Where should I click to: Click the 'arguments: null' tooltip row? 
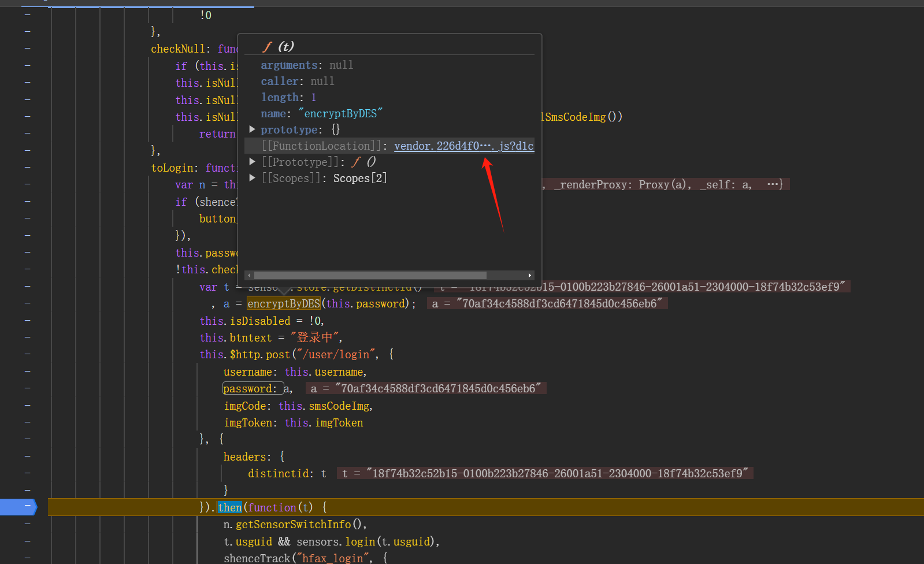click(307, 65)
